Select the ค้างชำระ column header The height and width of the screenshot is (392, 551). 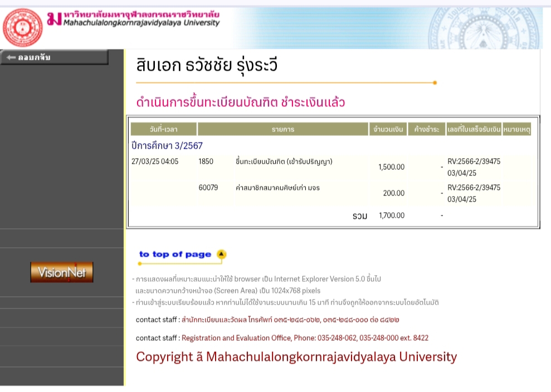coord(426,129)
